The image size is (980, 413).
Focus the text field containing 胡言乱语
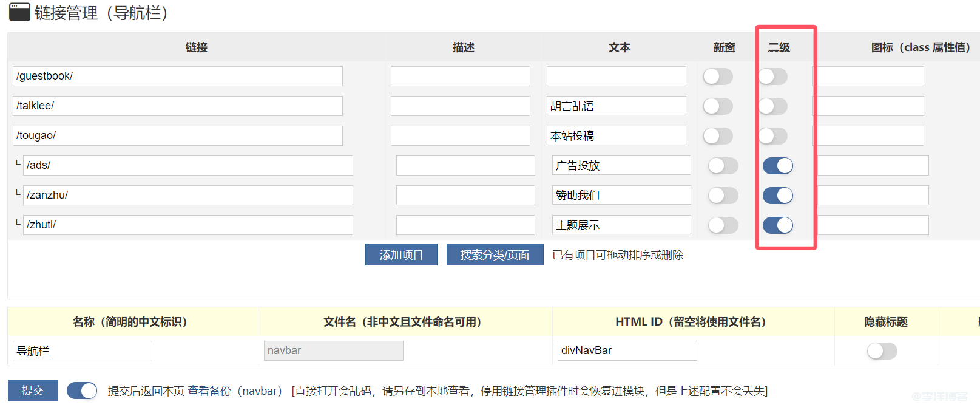616,106
